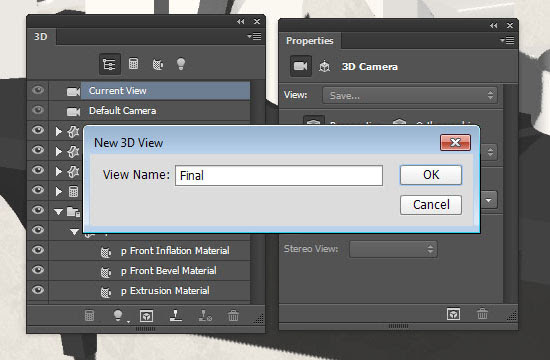Toggle eye of expanded mesh row above p Front Inflation Material

(x=38, y=230)
